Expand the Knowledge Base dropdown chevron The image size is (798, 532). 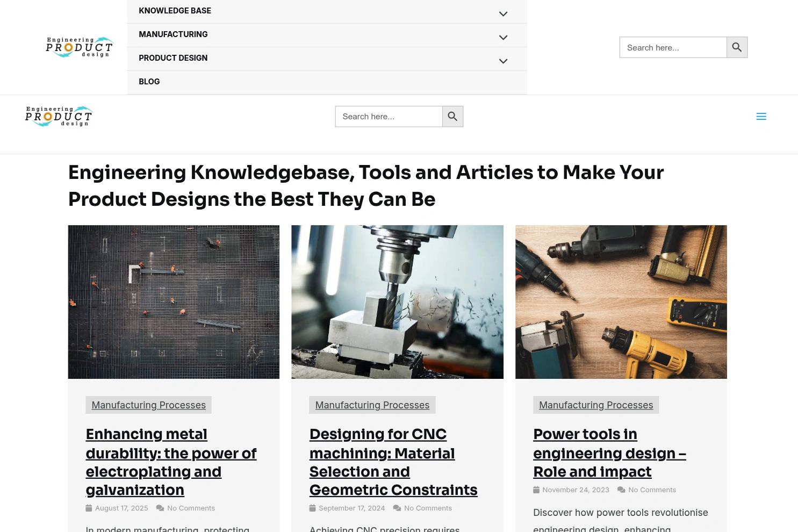[503, 13]
